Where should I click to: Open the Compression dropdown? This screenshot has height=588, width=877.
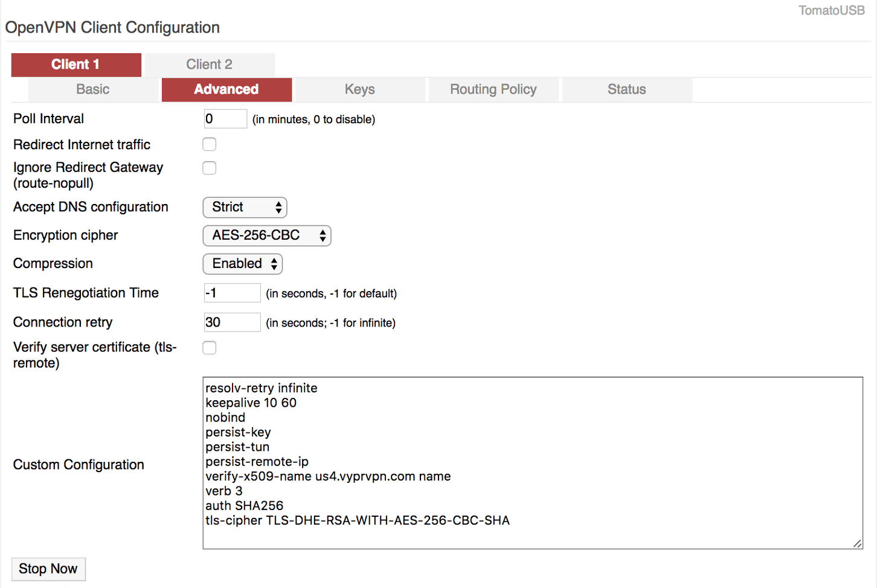pos(242,264)
